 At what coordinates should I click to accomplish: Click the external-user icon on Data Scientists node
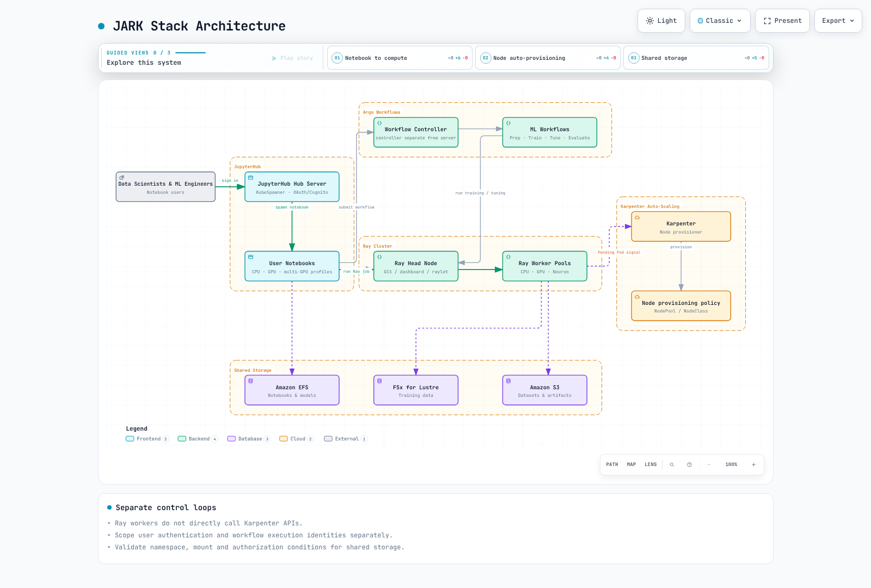pos(121,177)
